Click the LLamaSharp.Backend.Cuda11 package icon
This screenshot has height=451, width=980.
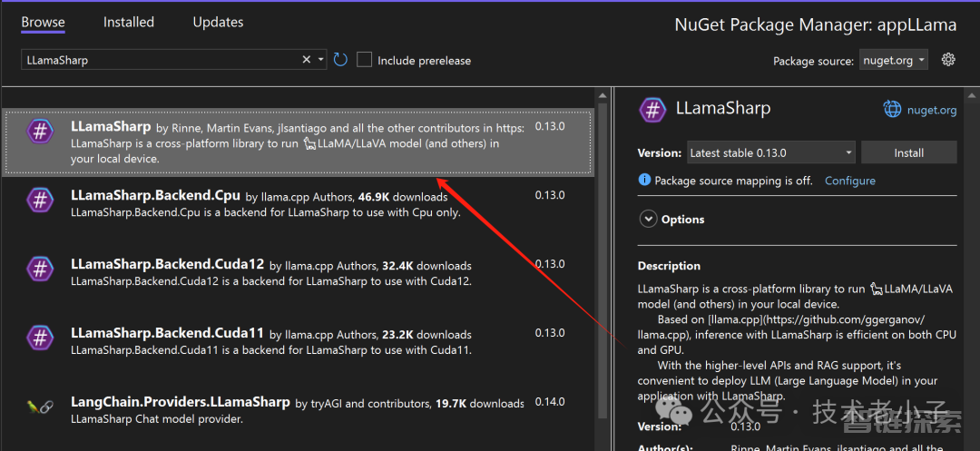point(40,338)
